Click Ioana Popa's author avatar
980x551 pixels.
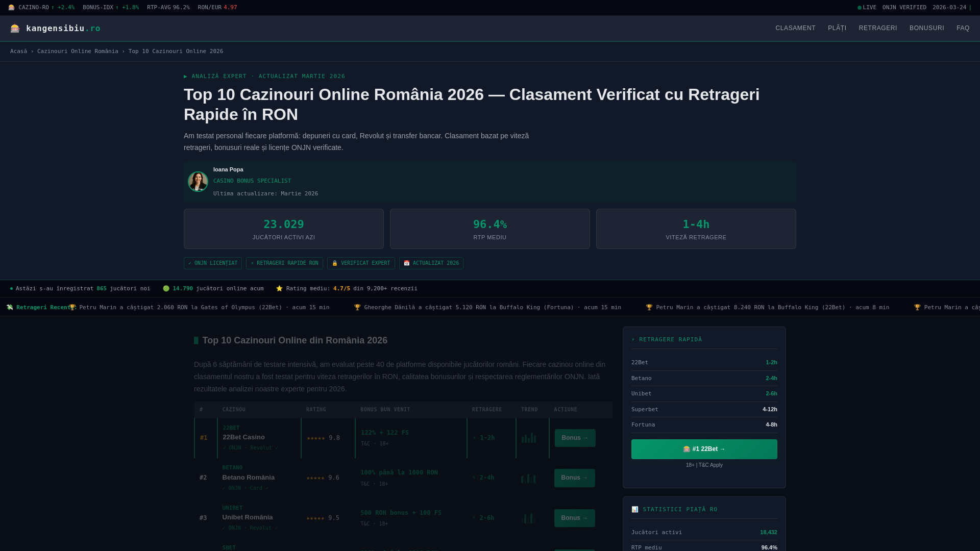click(198, 182)
